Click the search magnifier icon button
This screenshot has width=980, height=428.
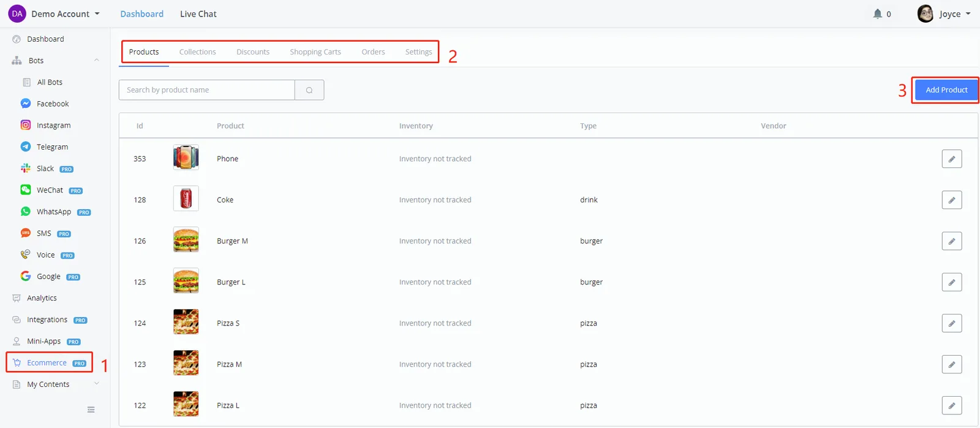pyautogui.click(x=309, y=90)
